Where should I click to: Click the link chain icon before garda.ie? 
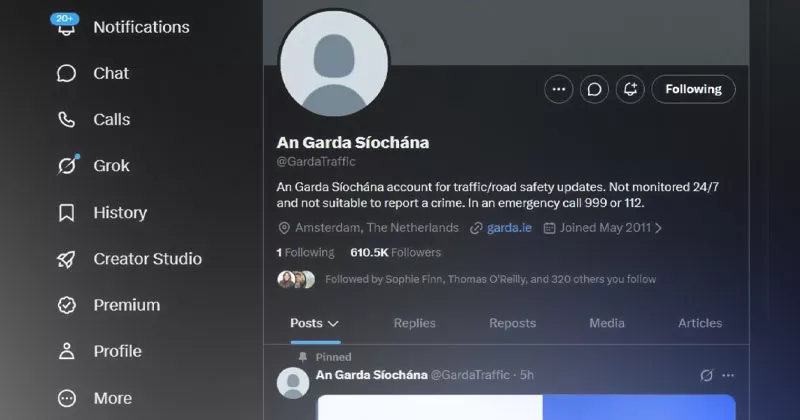pyautogui.click(x=476, y=228)
